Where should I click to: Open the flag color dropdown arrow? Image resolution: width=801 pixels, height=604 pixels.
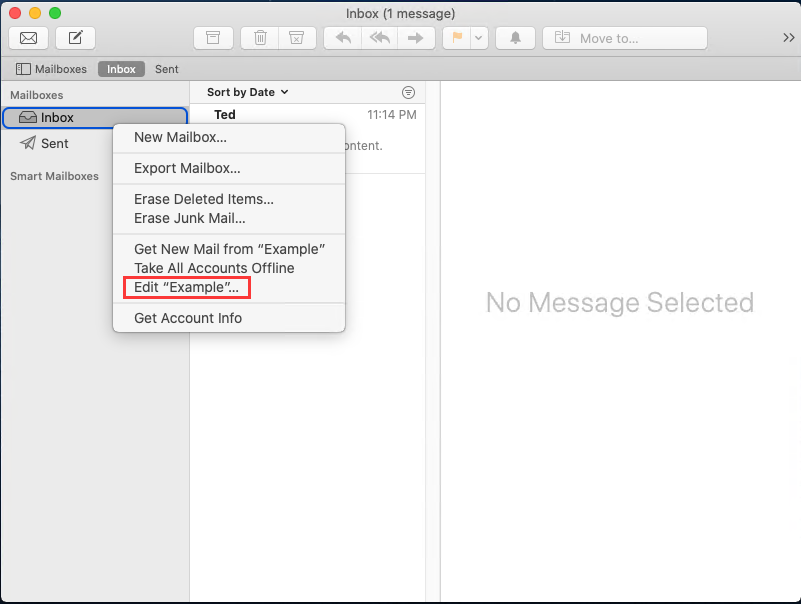478,38
